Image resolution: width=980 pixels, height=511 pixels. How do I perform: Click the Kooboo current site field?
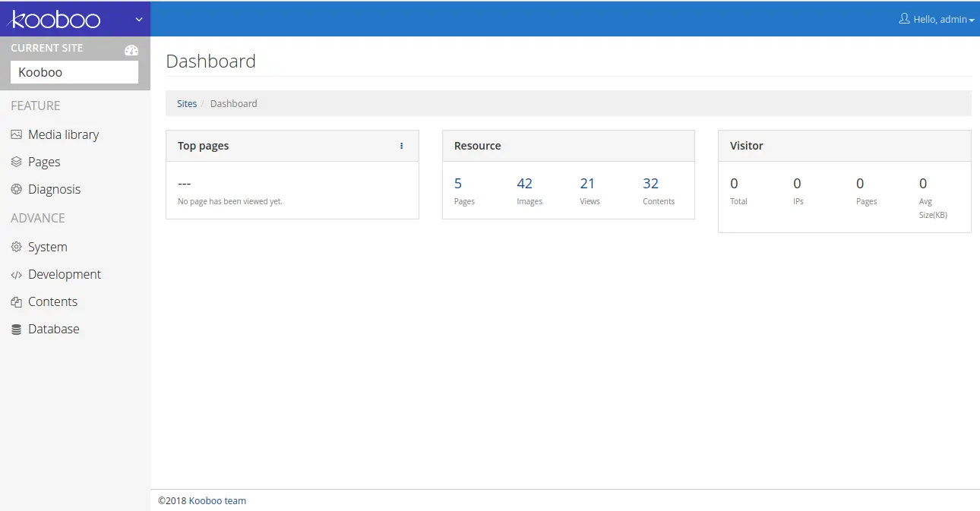click(x=74, y=72)
